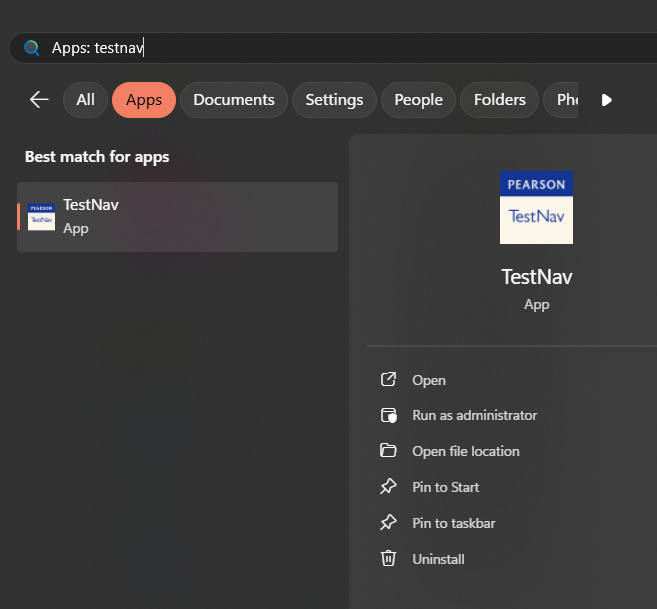This screenshot has width=657, height=609.
Task: Click the search box containing 'Apps: testnav'
Action: click(x=333, y=48)
